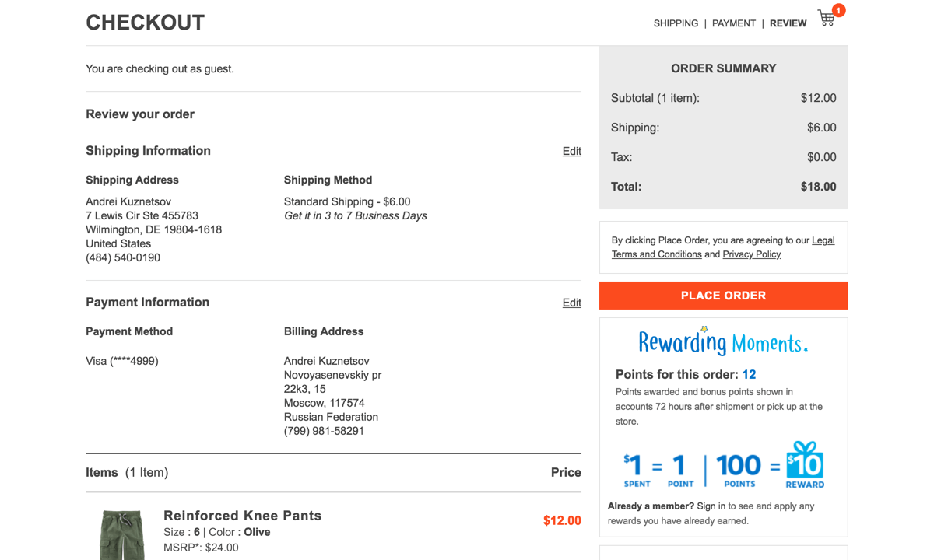This screenshot has width=934, height=560.
Task: Click the CHECKOUT page heading
Action: click(x=145, y=23)
